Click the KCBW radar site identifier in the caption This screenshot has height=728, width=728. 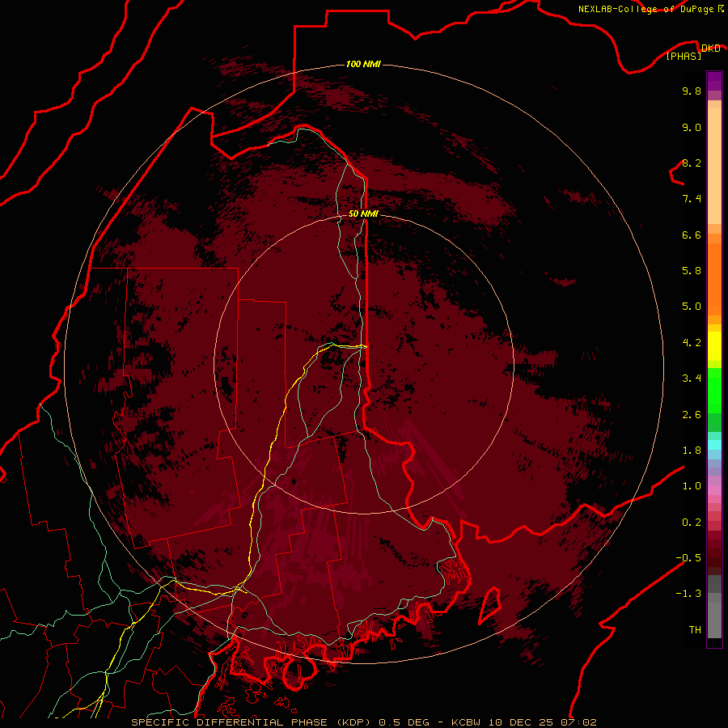(x=466, y=722)
